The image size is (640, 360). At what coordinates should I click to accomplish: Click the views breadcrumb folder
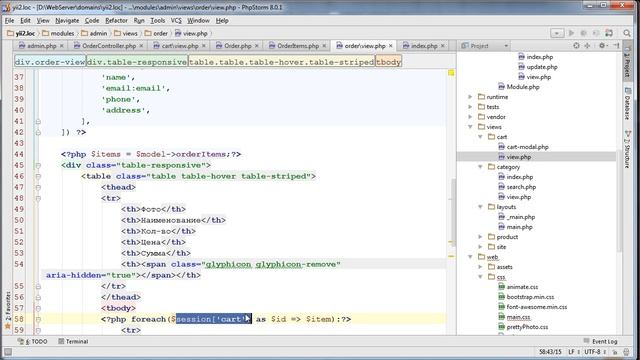pos(126,33)
